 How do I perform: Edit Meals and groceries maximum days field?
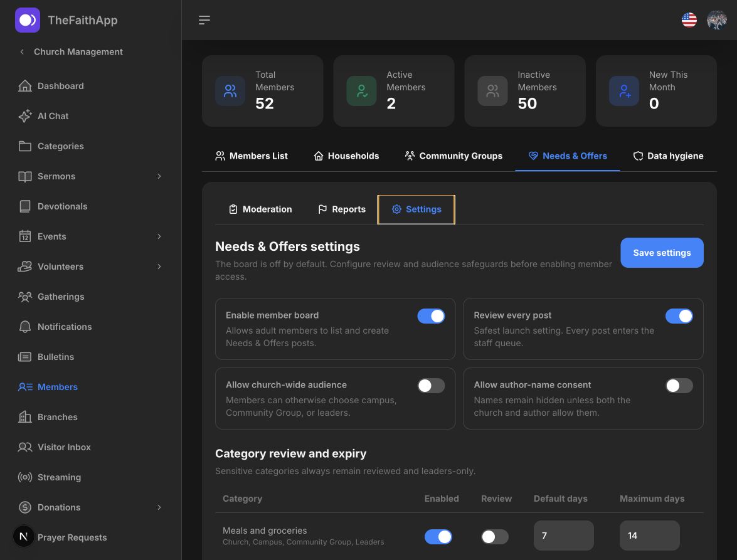650,536
